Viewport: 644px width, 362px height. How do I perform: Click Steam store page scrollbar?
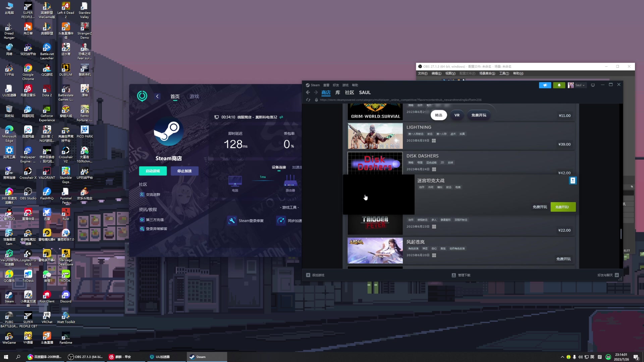[621, 234]
